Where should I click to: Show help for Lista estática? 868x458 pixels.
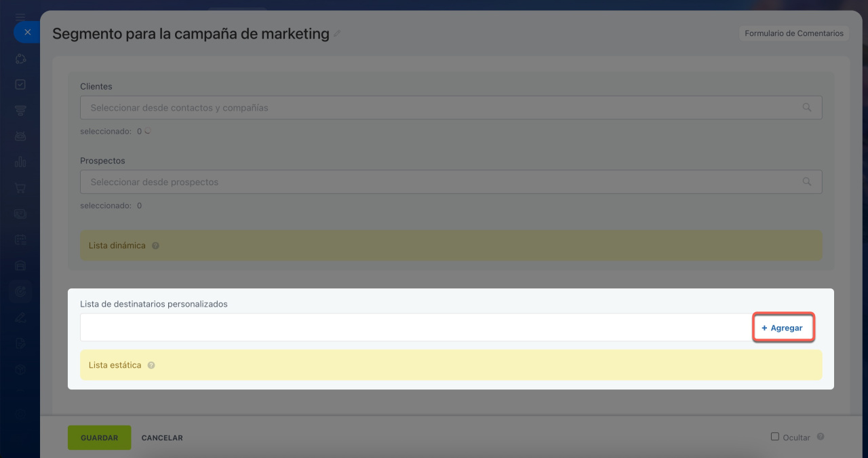[x=151, y=365]
